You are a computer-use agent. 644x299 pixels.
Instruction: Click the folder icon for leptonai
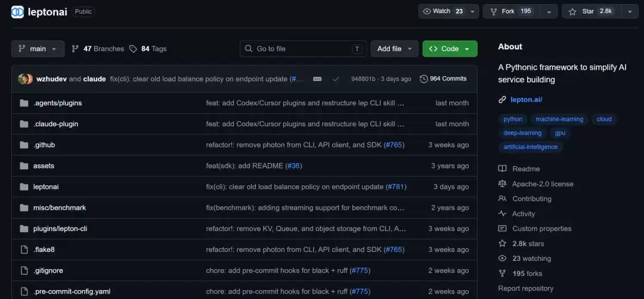pos(24,186)
